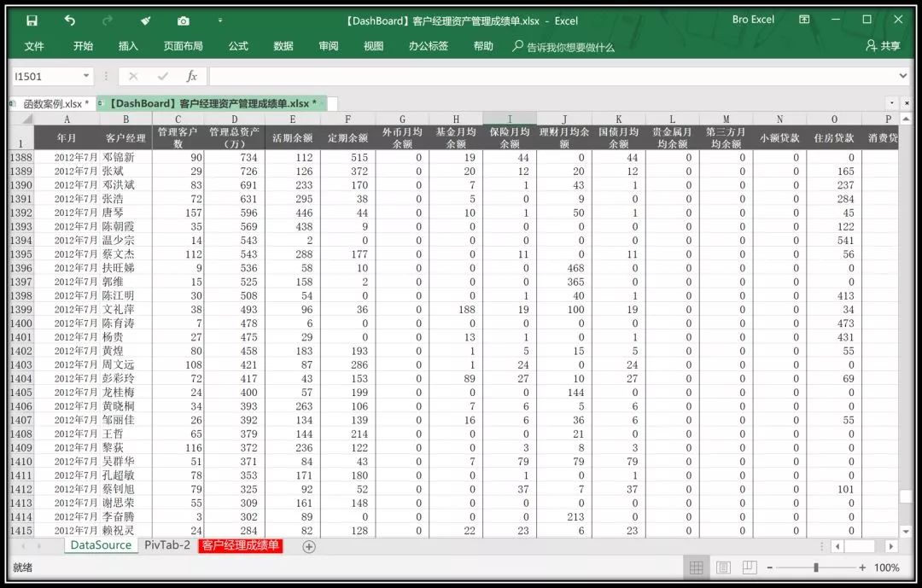
Task: Click the 告诉我你想要做什么 search box
Action: tap(563, 46)
